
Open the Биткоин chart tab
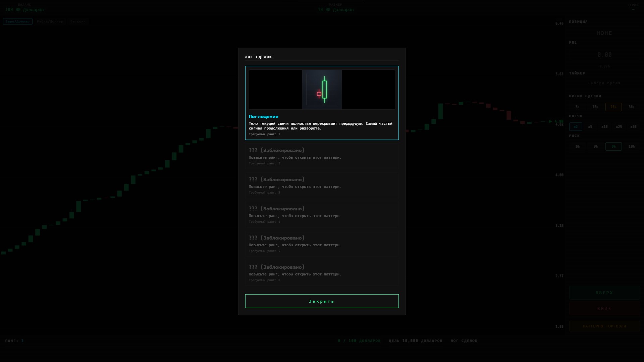(78, 21)
